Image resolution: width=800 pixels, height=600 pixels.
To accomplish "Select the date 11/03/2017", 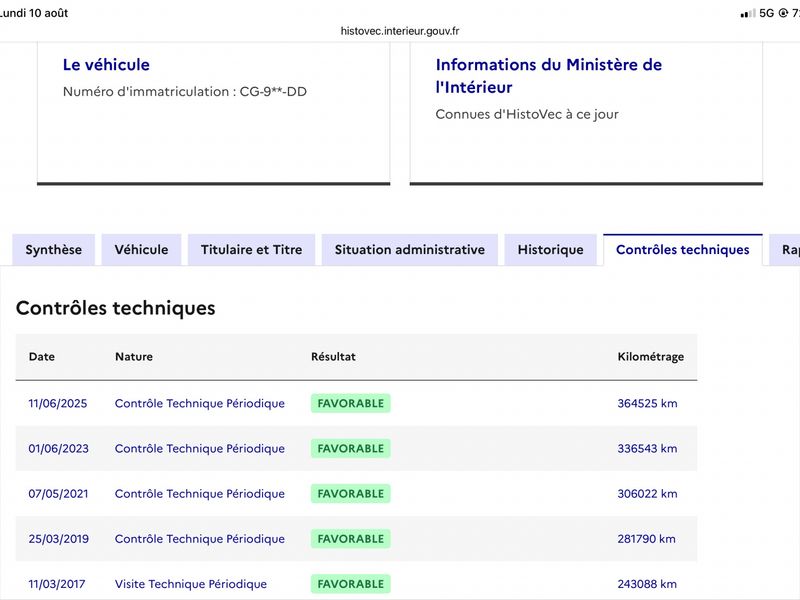I will click(x=57, y=584).
